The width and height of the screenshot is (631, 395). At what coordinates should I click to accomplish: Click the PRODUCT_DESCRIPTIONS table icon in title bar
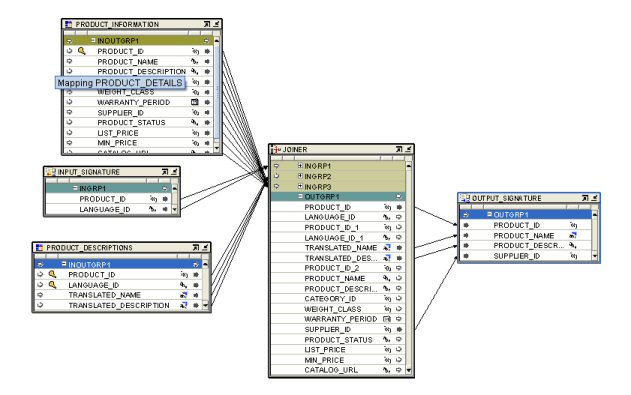tap(39, 248)
